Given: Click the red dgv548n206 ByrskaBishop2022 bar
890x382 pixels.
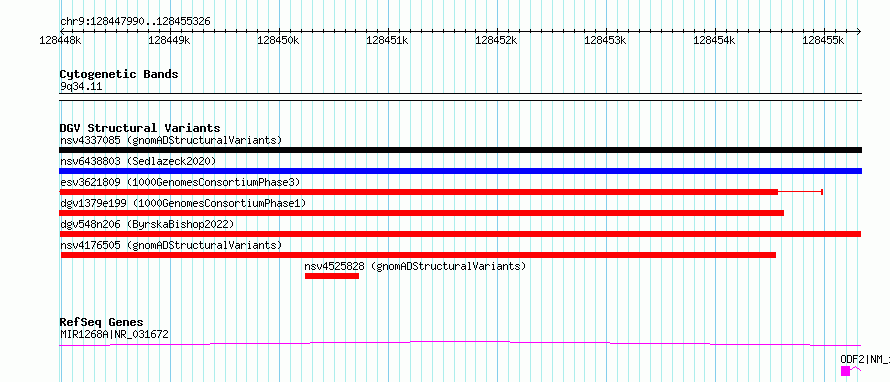Looking at the screenshot, I should pos(460,234).
